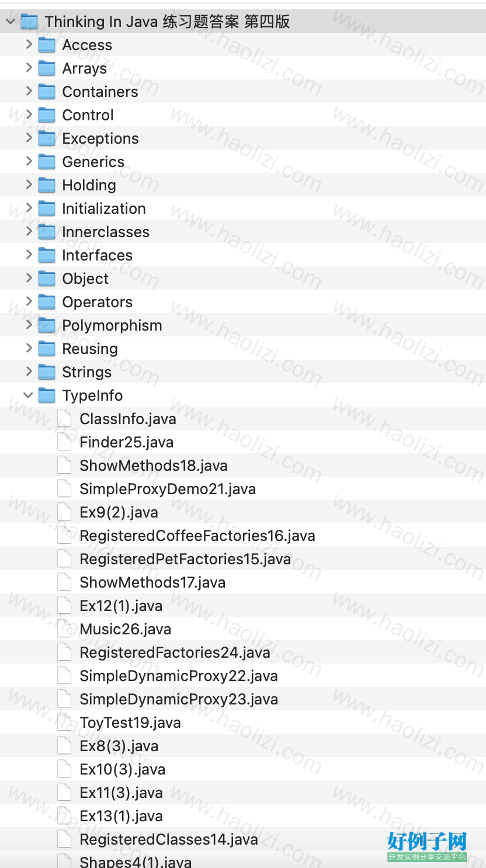Viewport: 486px width, 868px height.
Task: Click the Generics folder icon
Action: [x=47, y=162]
